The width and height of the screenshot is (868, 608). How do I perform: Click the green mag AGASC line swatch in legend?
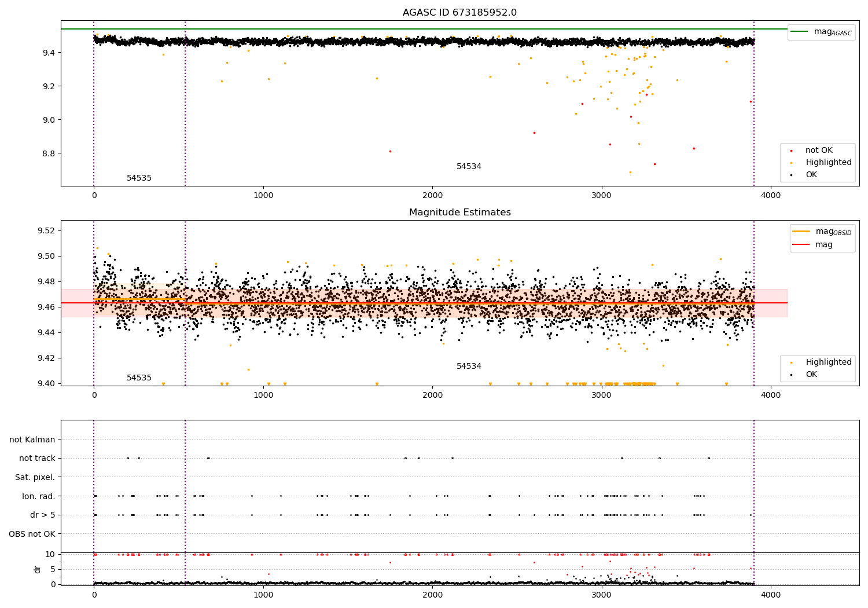coord(799,32)
